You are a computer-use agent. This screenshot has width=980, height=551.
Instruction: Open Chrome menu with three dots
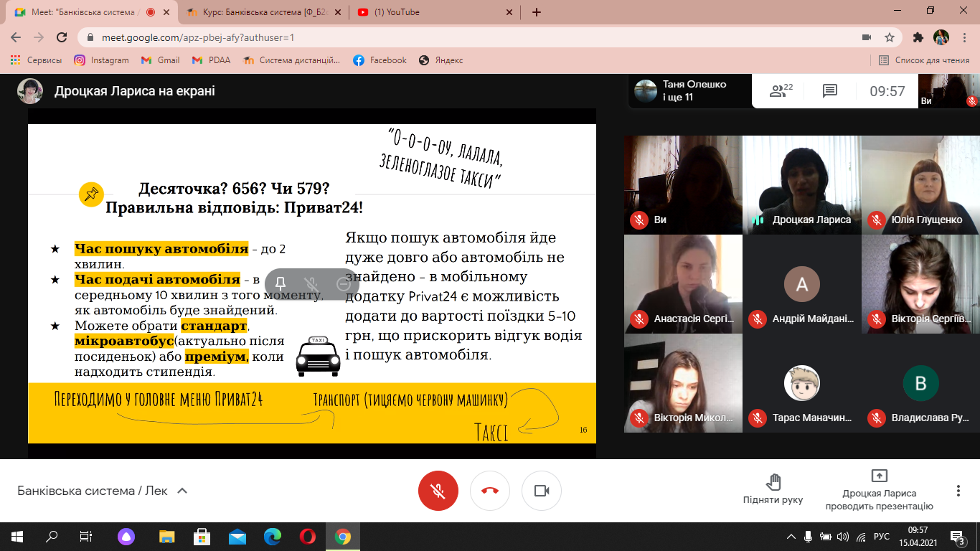[x=963, y=37]
